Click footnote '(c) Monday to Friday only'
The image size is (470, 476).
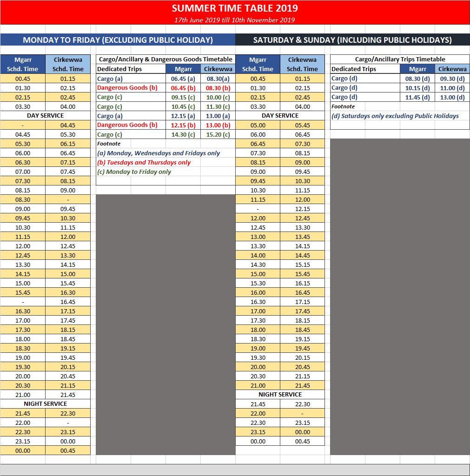pos(134,172)
